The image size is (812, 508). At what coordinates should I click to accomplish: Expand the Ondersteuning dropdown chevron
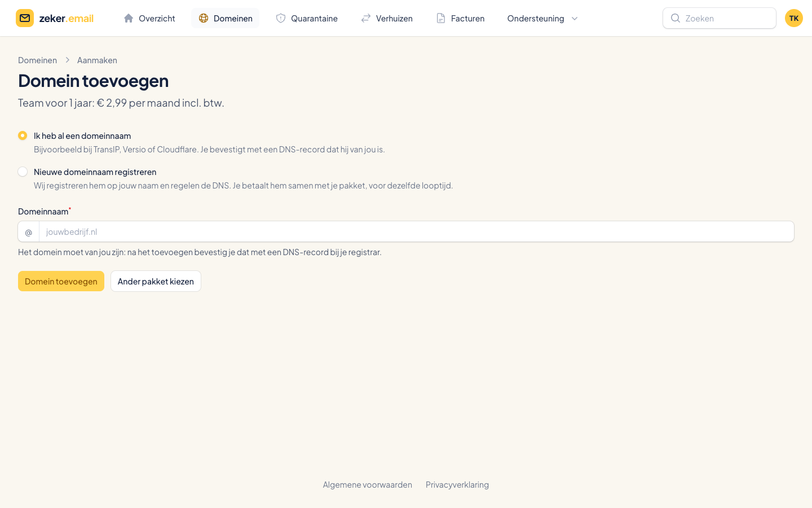(x=575, y=19)
